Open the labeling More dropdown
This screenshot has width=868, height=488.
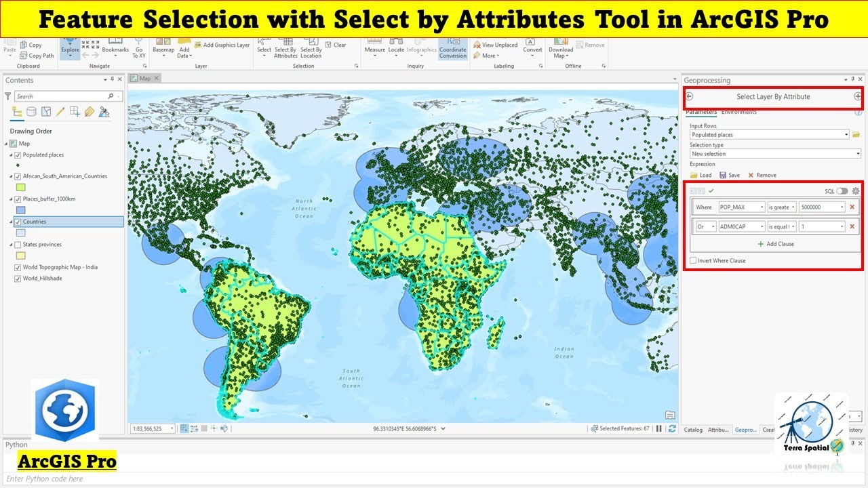pos(486,56)
